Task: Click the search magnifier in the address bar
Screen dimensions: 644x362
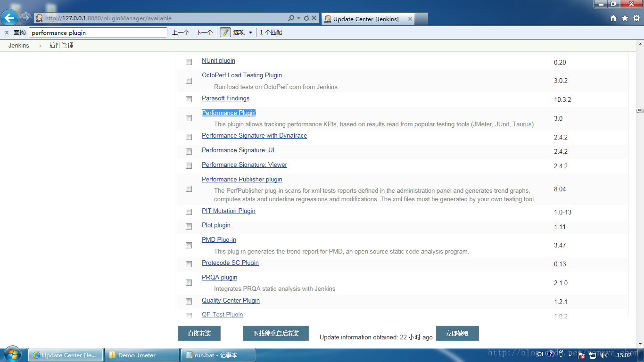Action: pyautogui.click(x=291, y=18)
